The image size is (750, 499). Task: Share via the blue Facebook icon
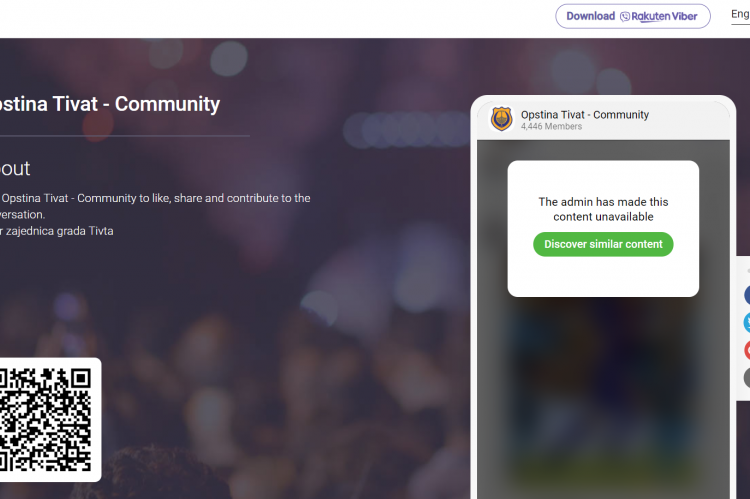[x=747, y=295]
